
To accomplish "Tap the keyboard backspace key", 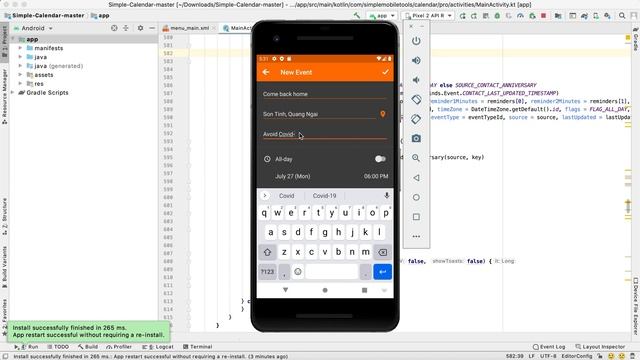I will coord(382,252).
